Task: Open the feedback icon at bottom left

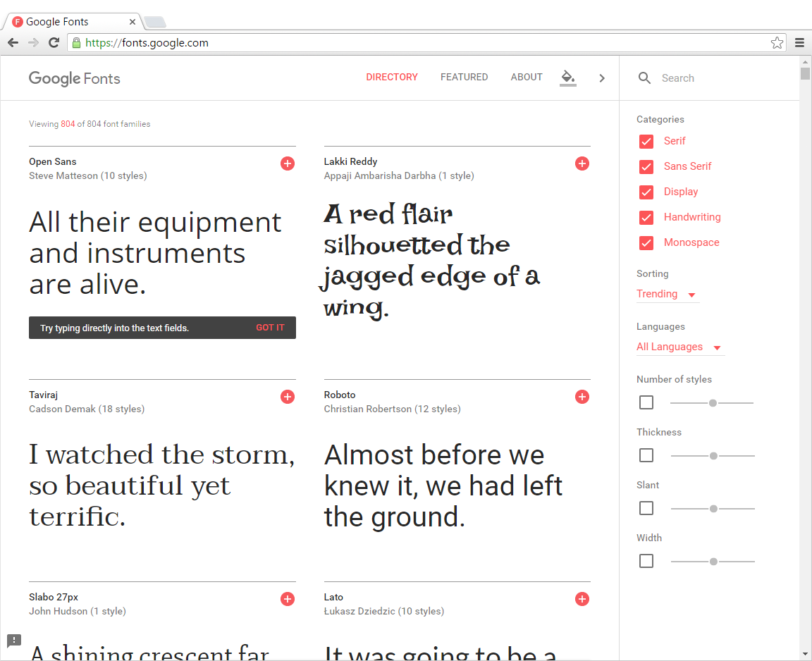Action: [14, 641]
